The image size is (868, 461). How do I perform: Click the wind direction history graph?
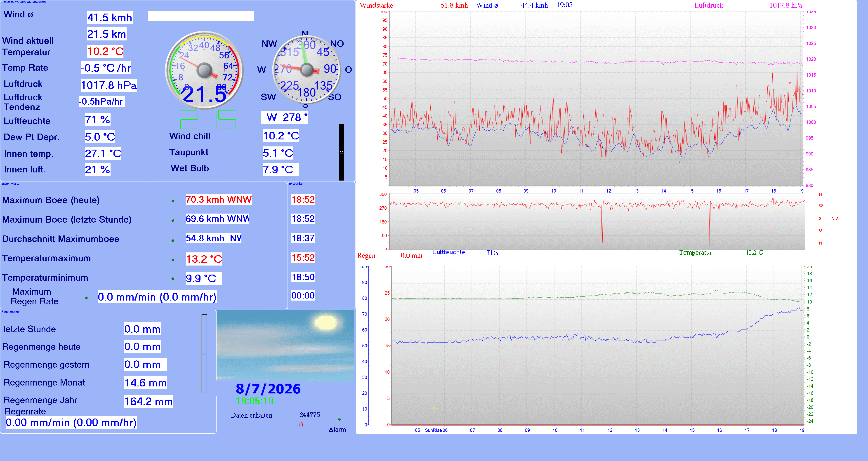pos(597,222)
